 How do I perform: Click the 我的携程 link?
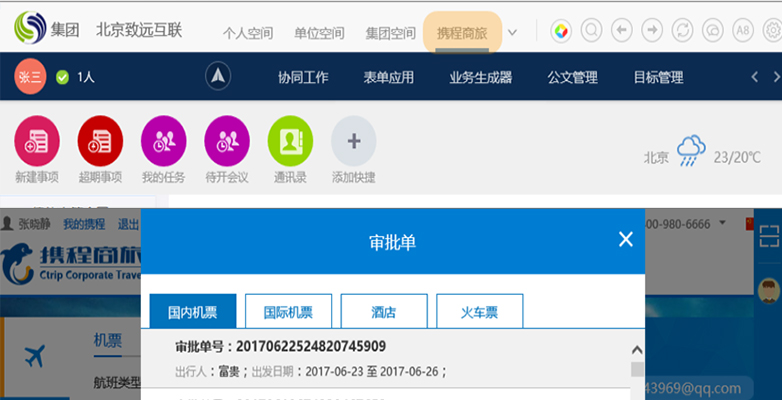click(84, 223)
